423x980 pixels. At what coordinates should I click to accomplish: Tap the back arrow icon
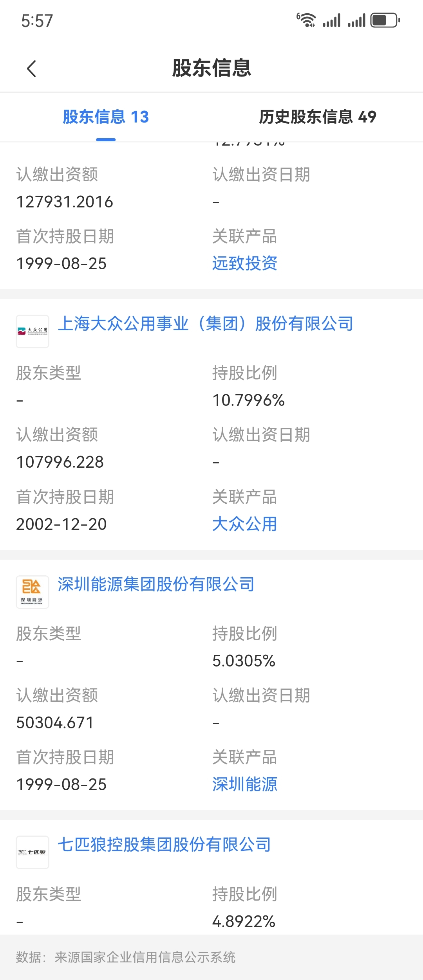click(x=32, y=69)
